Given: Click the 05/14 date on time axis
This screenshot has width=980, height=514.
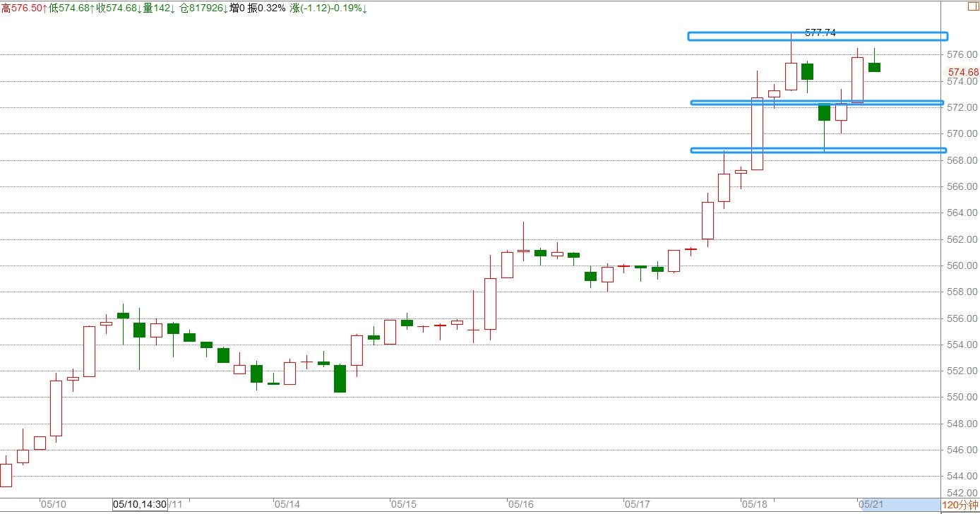Looking at the screenshot, I should (287, 505).
